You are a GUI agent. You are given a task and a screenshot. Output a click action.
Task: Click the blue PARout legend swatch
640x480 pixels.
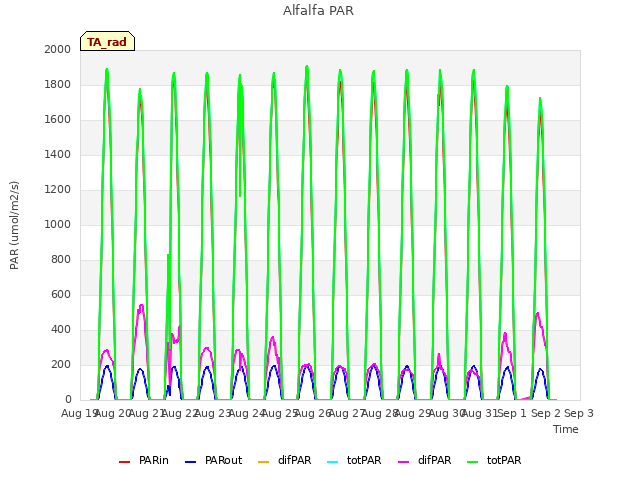[191, 462]
